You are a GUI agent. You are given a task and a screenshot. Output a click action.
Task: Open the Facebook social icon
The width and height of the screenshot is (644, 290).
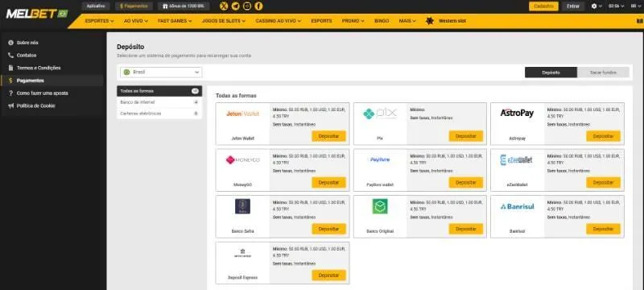pyautogui.click(x=258, y=6)
